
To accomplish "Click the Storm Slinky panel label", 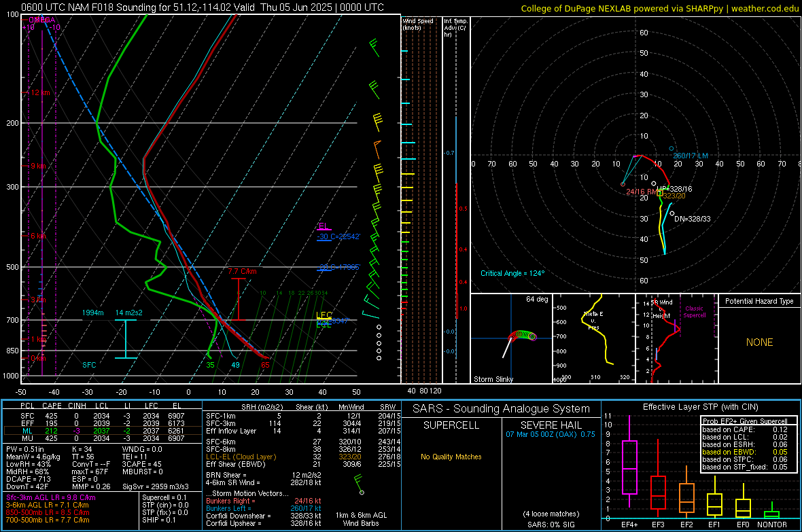I will click(x=493, y=379).
